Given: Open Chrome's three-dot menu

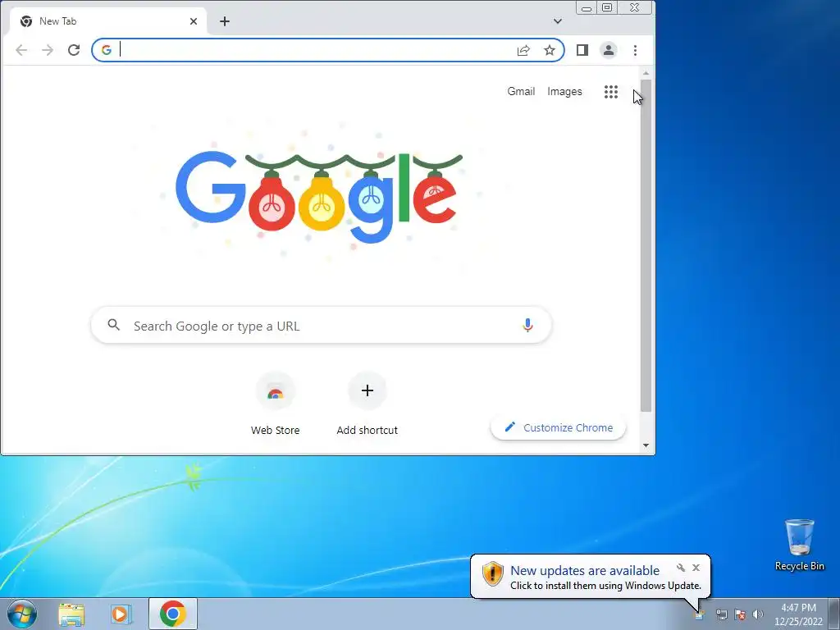Looking at the screenshot, I should click(636, 50).
